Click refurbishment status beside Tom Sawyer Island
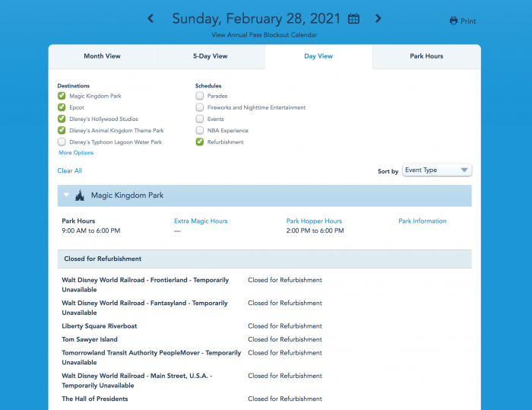 (285, 339)
